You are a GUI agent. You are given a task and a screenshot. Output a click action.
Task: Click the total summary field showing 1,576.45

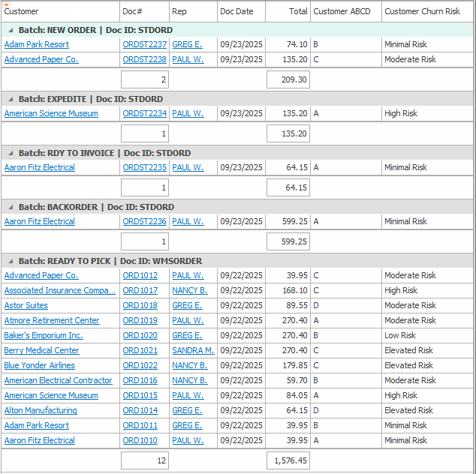coord(288,460)
